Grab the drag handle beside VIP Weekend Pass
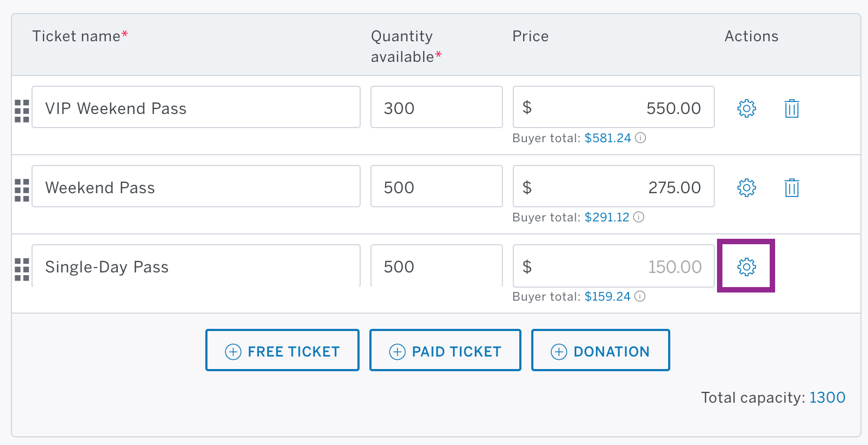 (x=22, y=111)
